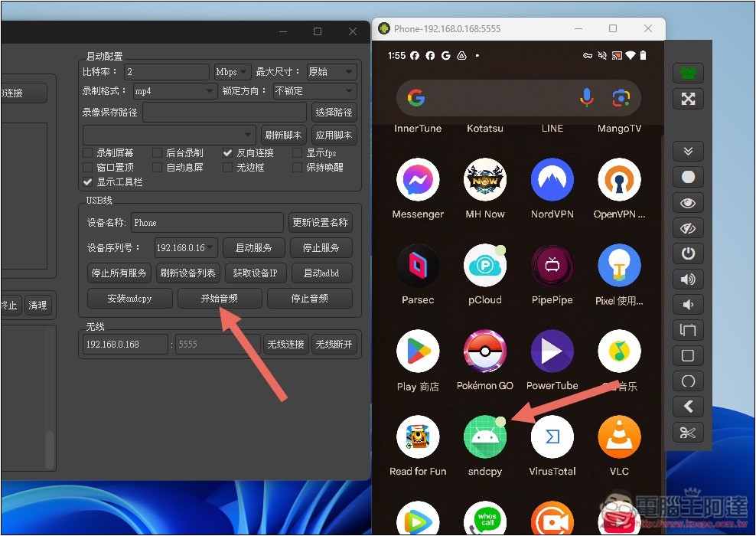Open 设备序列号 dropdown
Viewport: 756px width, 536px height.
coord(186,248)
